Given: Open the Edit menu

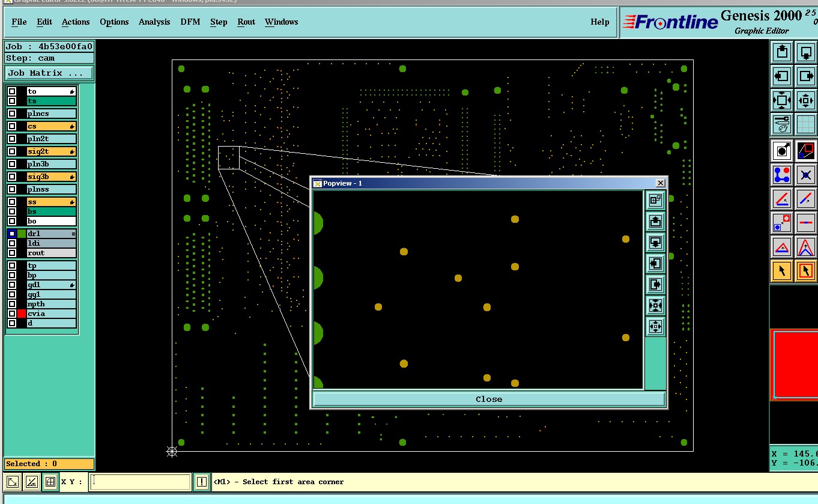Looking at the screenshot, I should point(44,22).
